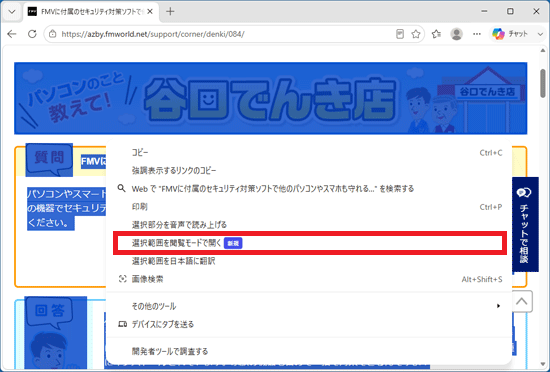Click the 谷口でんき店 banner image
The height and width of the screenshot is (372, 550).
tap(270, 98)
